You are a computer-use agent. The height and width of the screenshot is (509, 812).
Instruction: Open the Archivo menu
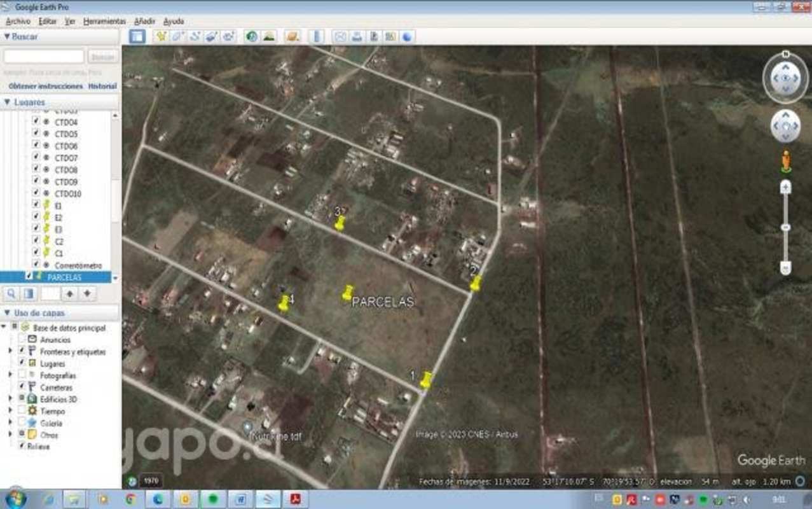pos(18,21)
